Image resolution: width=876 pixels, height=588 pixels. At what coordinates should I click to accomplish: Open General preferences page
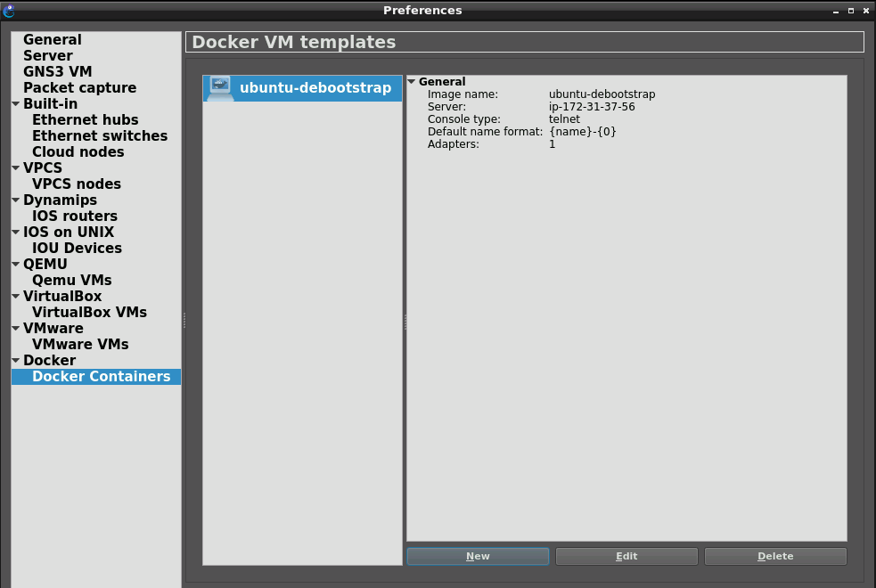point(53,40)
